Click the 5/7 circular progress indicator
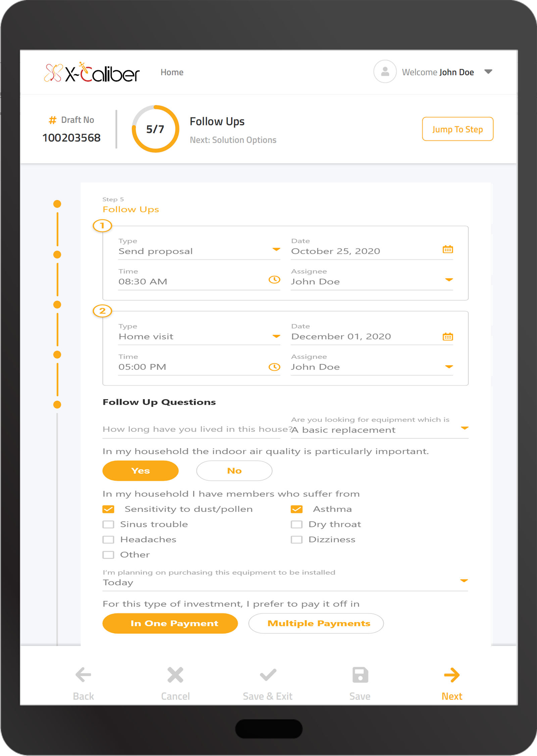 click(x=155, y=129)
